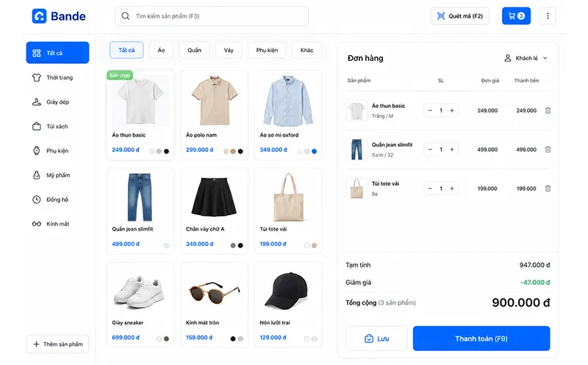Screen dimensions: 588x365
Task: Select the Đồng hồ category in the sidebar
Action: pyautogui.click(x=57, y=199)
